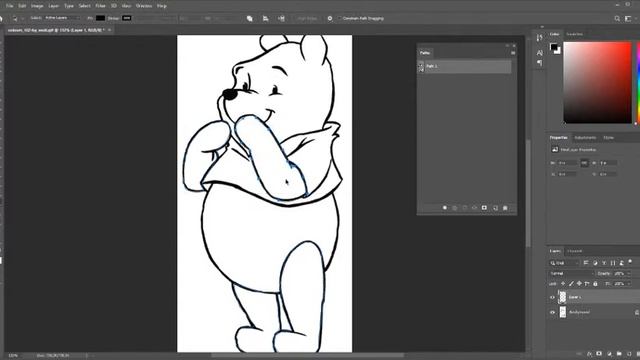Create new path button
The width and height of the screenshot is (640, 360).
pyautogui.click(x=495, y=208)
